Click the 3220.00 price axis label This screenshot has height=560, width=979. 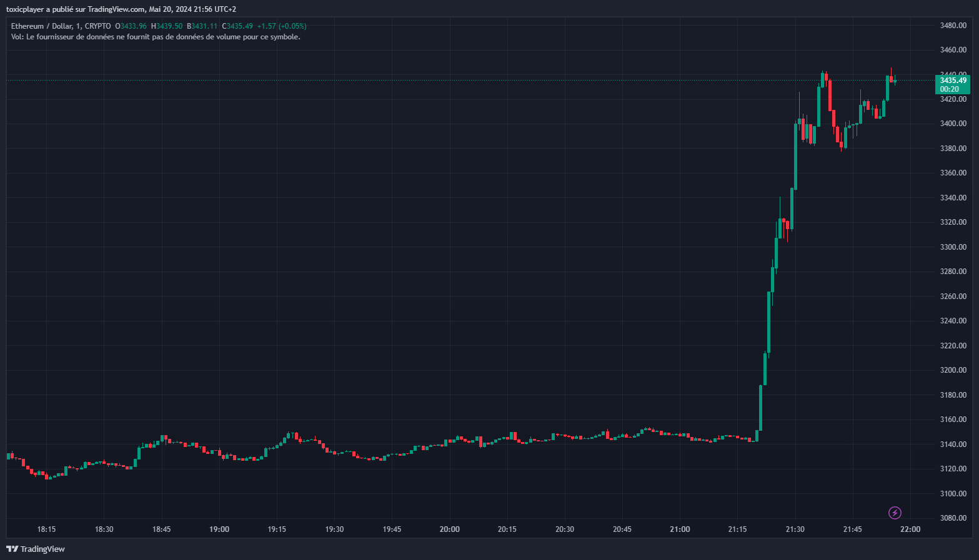[x=953, y=346]
